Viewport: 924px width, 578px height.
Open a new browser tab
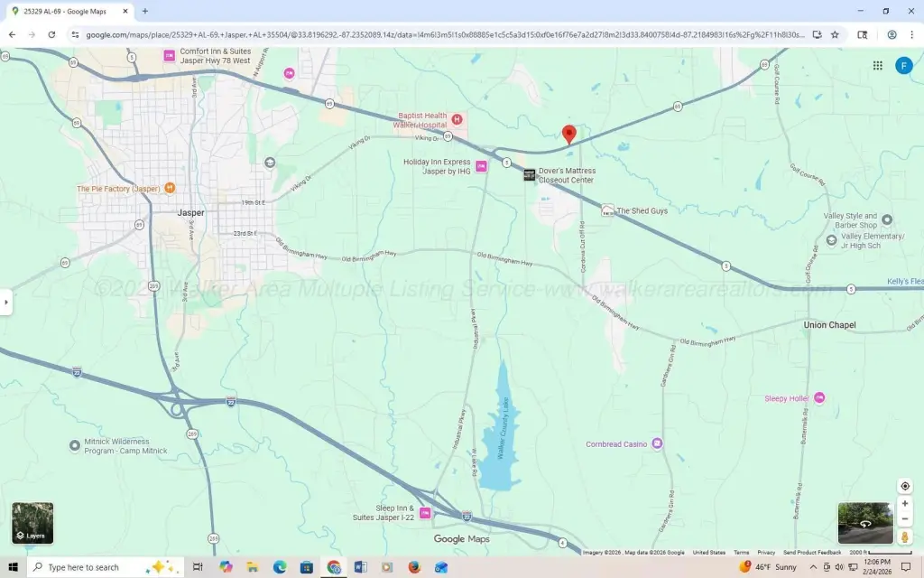click(144, 11)
